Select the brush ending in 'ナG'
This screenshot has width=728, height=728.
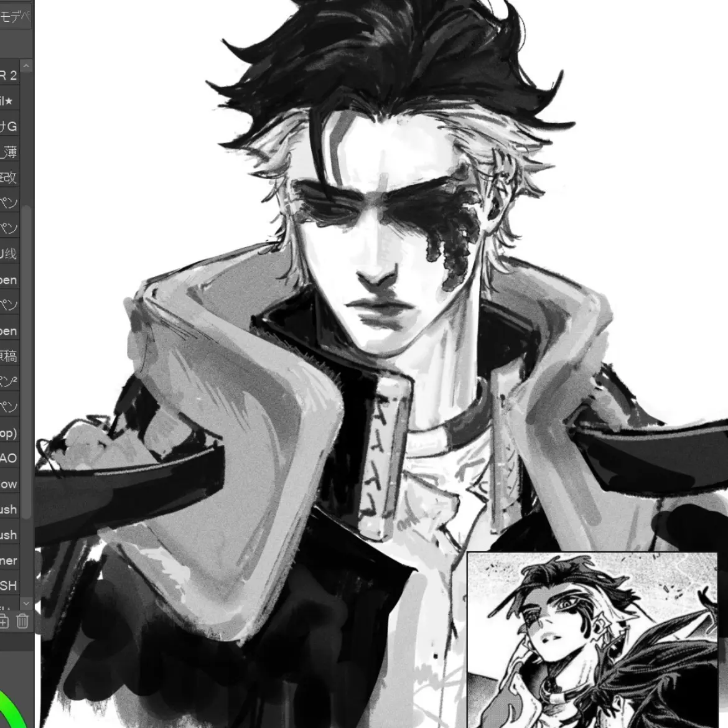[9, 126]
